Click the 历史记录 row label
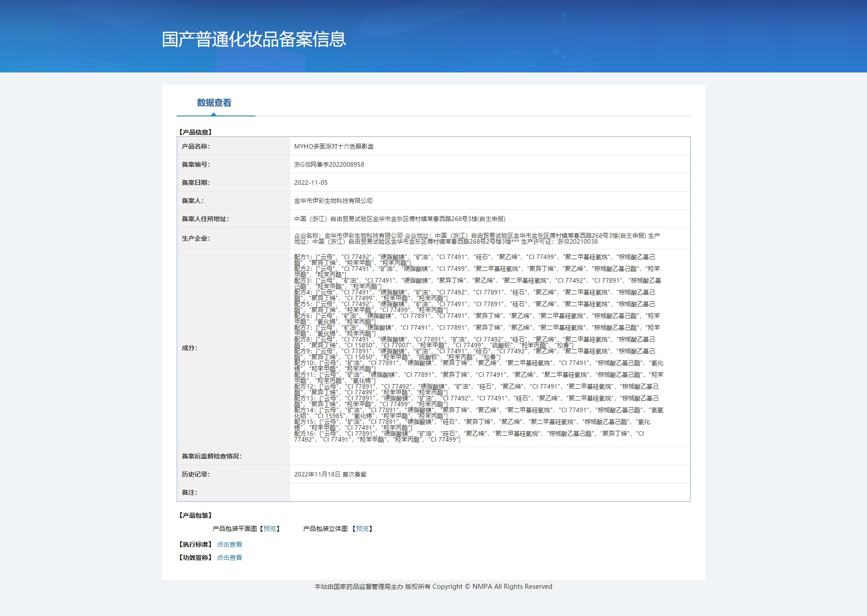The image size is (867, 616). 196,474
